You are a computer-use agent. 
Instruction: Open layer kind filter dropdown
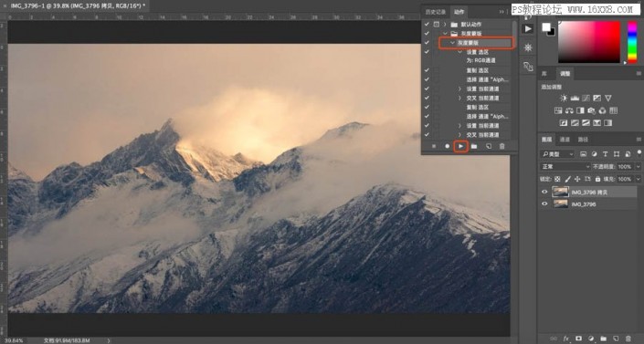(x=557, y=154)
